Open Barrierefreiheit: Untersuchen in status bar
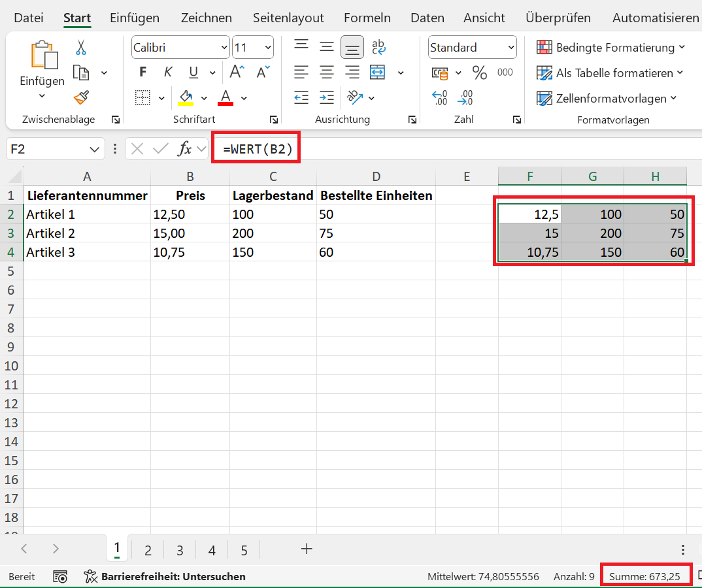This screenshot has height=588, width=702. click(x=165, y=576)
